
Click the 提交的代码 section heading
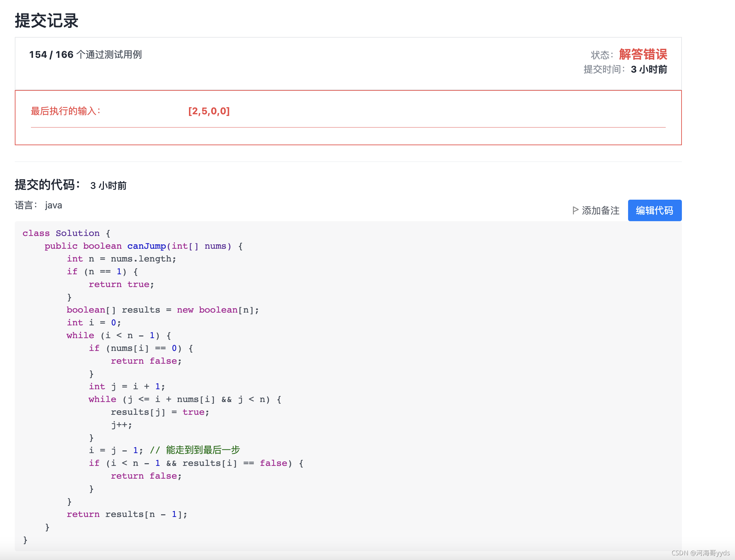47,185
